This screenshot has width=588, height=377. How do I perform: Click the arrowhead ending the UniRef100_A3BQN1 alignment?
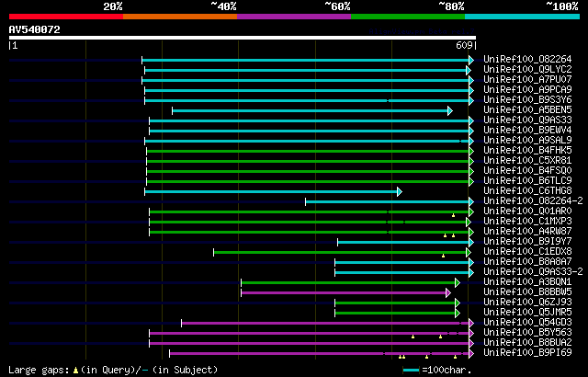[x=458, y=283]
